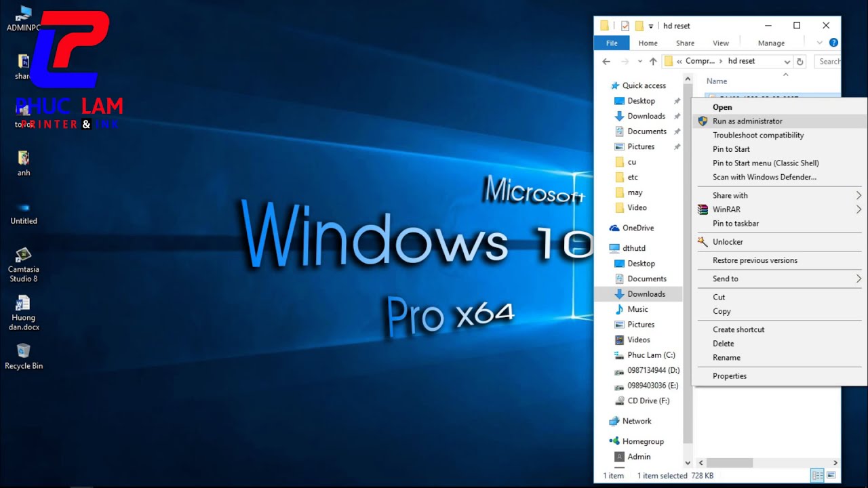The height and width of the screenshot is (488, 868).
Task: Select Pin to Start menu (Classic Shell)
Action: point(779,163)
